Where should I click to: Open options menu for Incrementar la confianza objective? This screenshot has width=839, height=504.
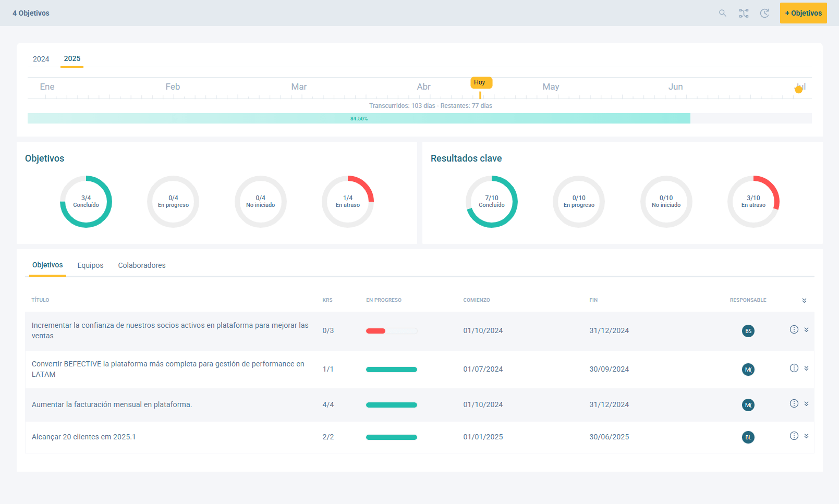794,329
